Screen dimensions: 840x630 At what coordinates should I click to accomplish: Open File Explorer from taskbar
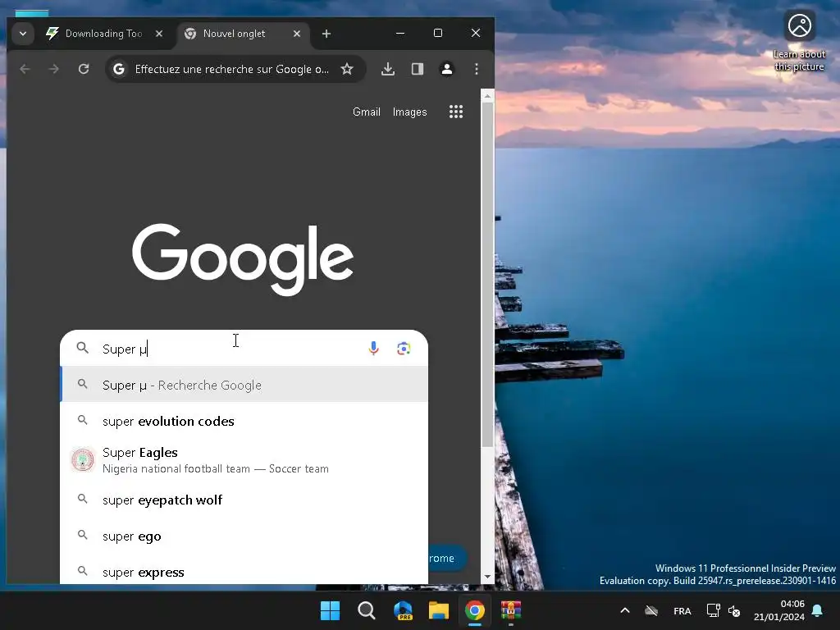point(439,610)
